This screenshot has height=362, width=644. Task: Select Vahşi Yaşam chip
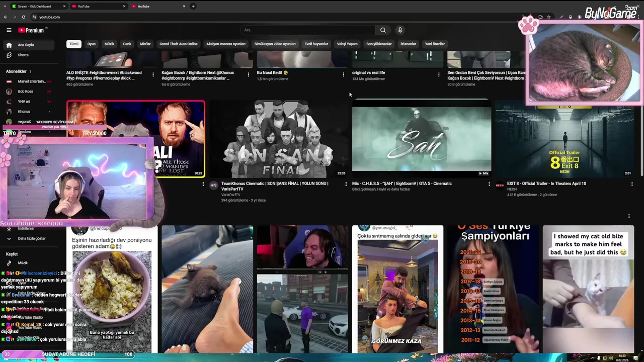(x=347, y=44)
